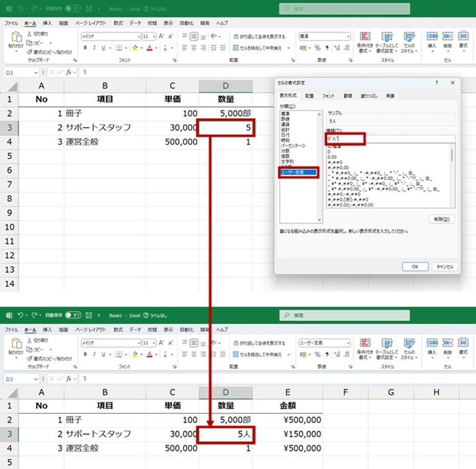The width and height of the screenshot is (476, 469).
Task: Open the 数式 ribbon tab in the lower window
Action: (x=118, y=330)
